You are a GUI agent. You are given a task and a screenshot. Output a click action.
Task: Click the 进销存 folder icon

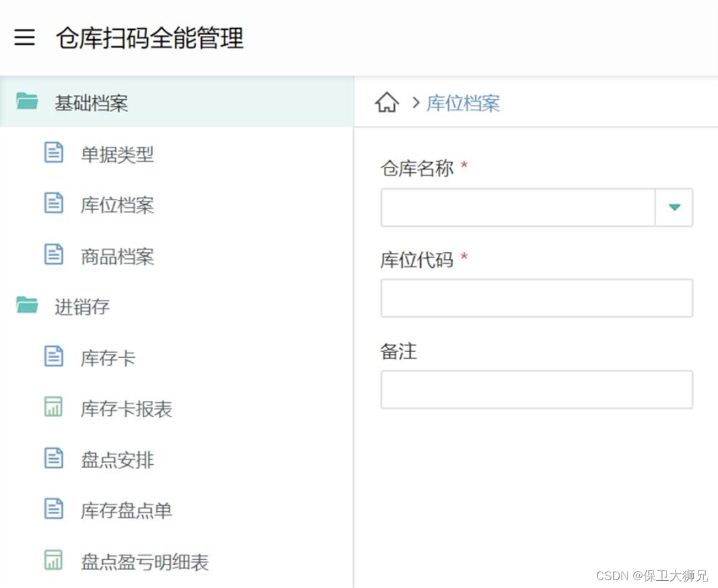click(x=27, y=305)
